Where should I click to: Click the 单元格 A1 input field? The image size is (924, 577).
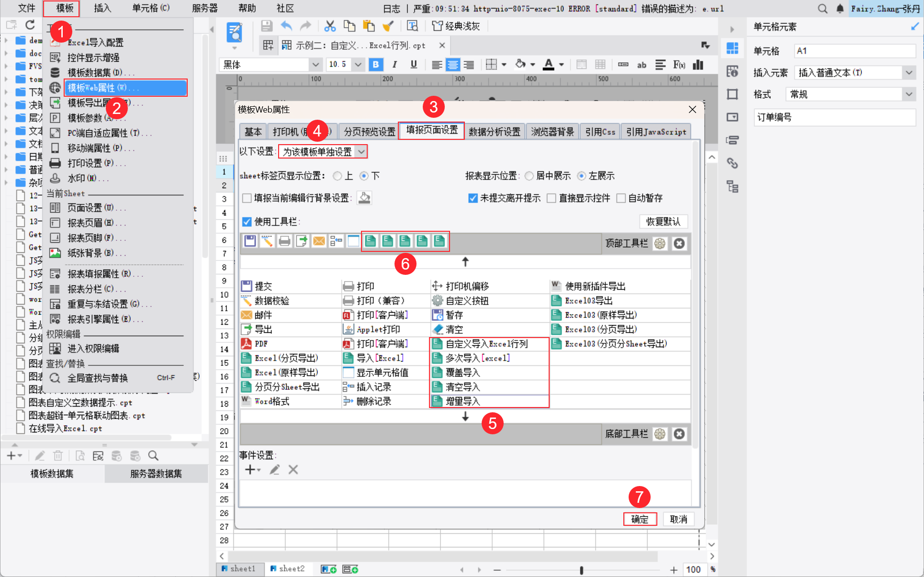(854, 51)
